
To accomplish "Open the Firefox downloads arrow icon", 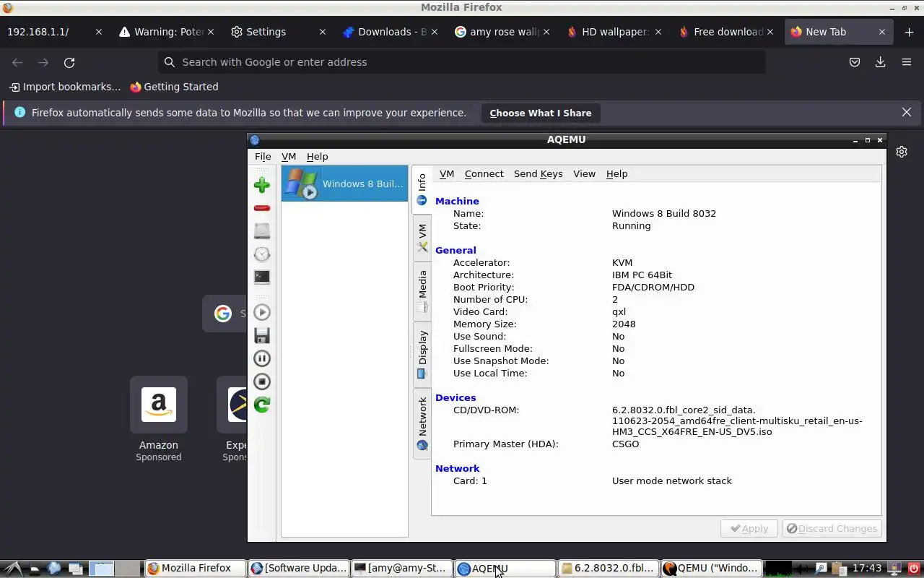I will [880, 62].
